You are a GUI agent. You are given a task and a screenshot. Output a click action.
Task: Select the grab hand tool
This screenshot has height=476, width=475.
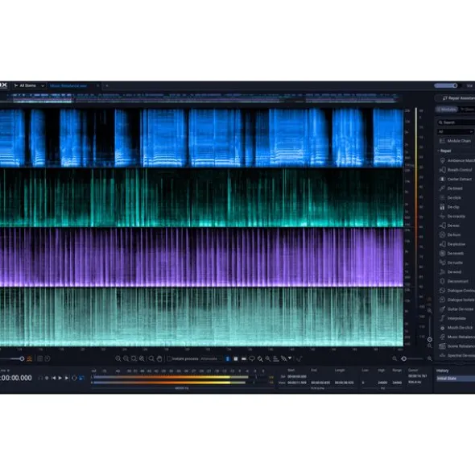point(159,359)
